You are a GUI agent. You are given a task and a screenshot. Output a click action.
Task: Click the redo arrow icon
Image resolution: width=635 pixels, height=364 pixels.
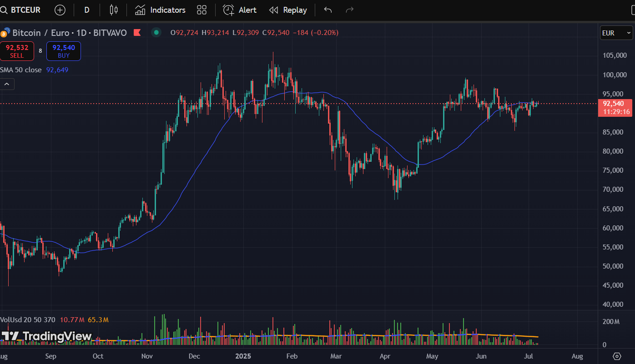point(349,10)
